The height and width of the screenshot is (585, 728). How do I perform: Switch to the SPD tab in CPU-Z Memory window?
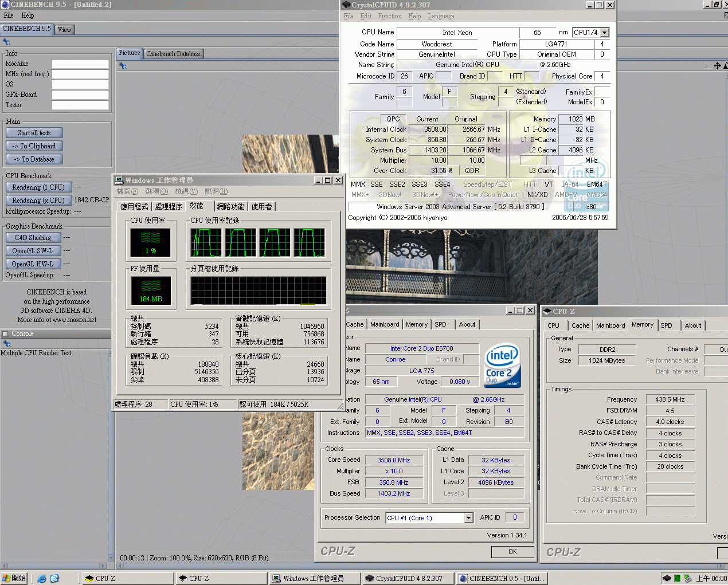click(x=666, y=325)
